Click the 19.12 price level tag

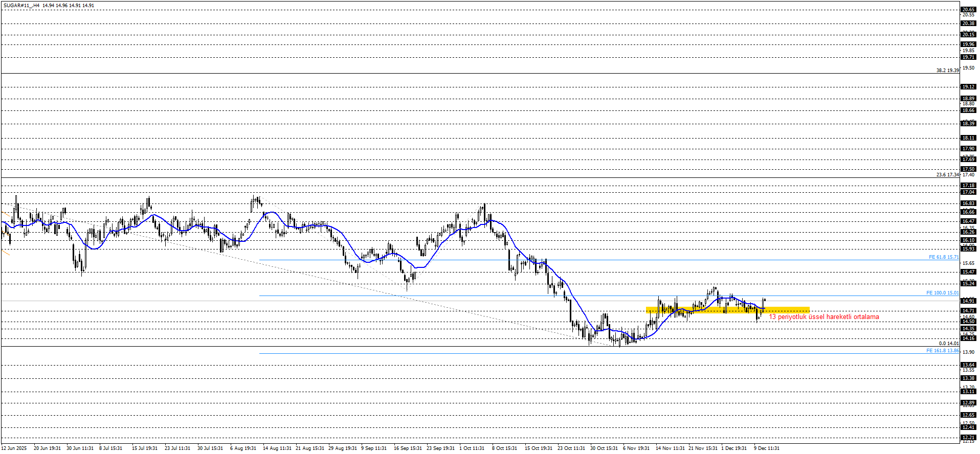point(968,87)
